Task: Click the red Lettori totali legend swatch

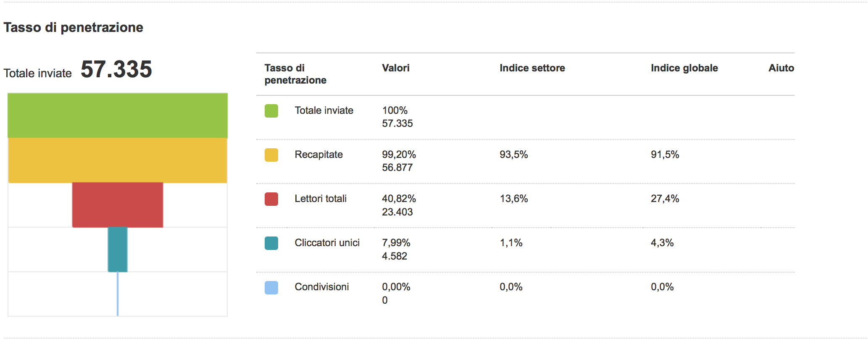Action: point(271,199)
